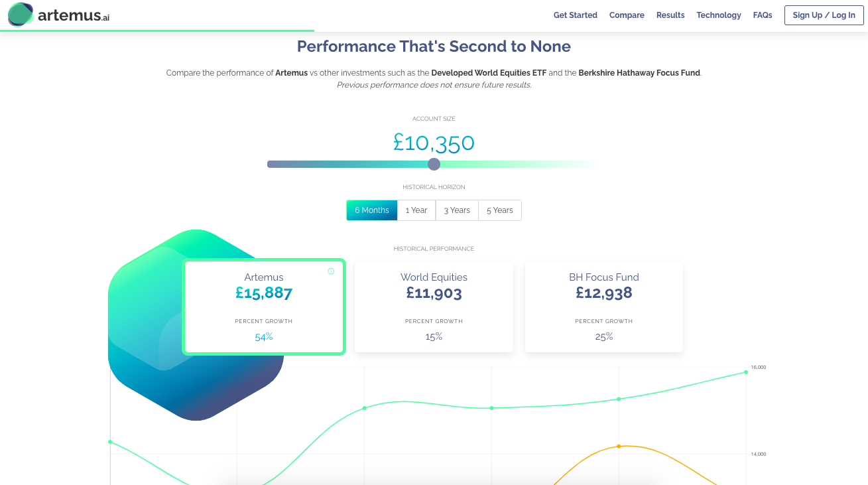
Task: Select the Artemus performance card
Action: point(264,307)
